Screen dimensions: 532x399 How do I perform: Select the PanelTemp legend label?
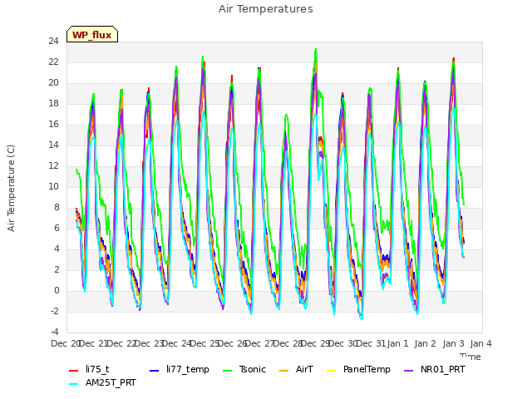(x=367, y=369)
